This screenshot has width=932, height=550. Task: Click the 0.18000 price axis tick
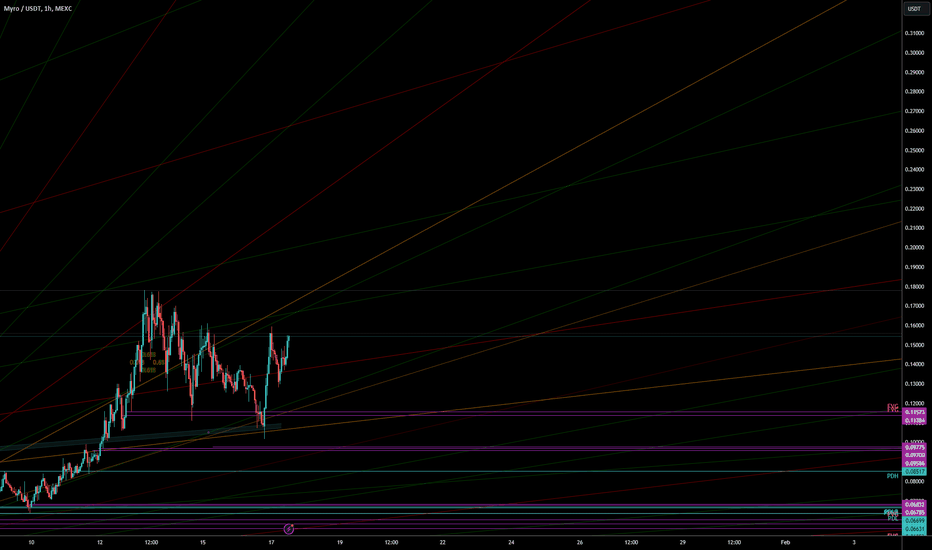pyautogui.click(x=914, y=287)
